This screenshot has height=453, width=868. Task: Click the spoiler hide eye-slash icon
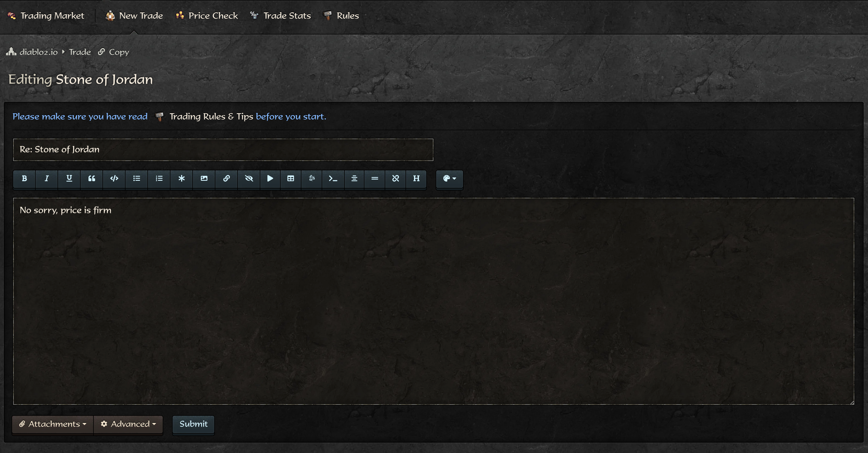point(249,179)
